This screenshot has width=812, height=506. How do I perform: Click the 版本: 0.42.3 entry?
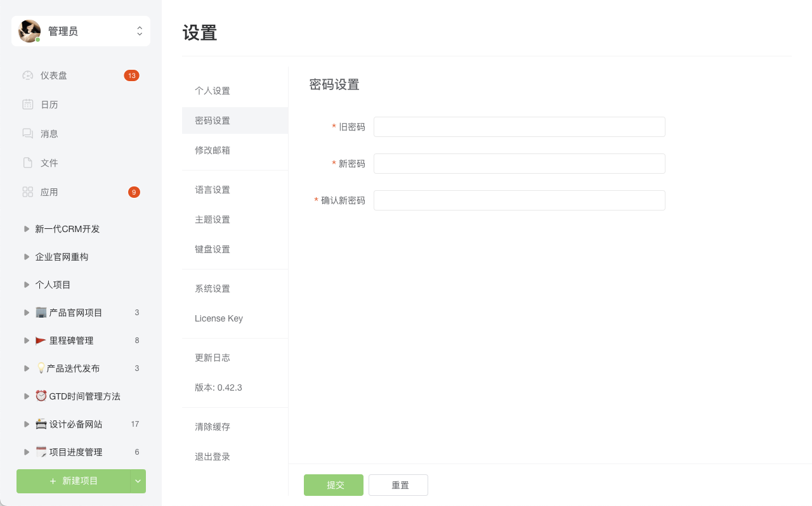(235, 387)
